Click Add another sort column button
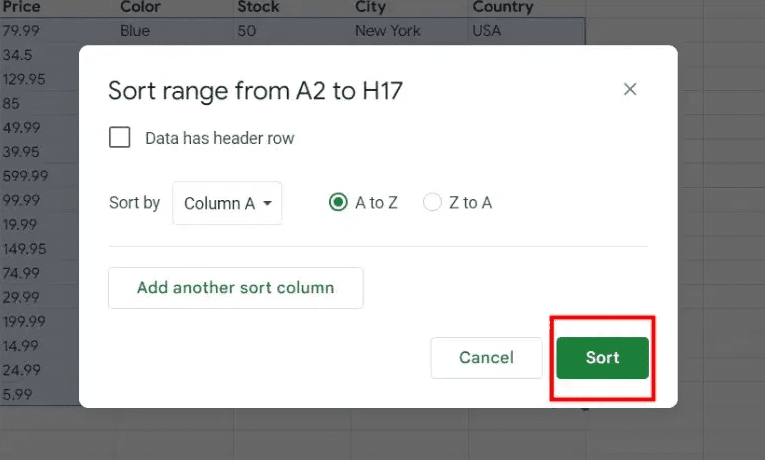 pyautogui.click(x=235, y=288)
